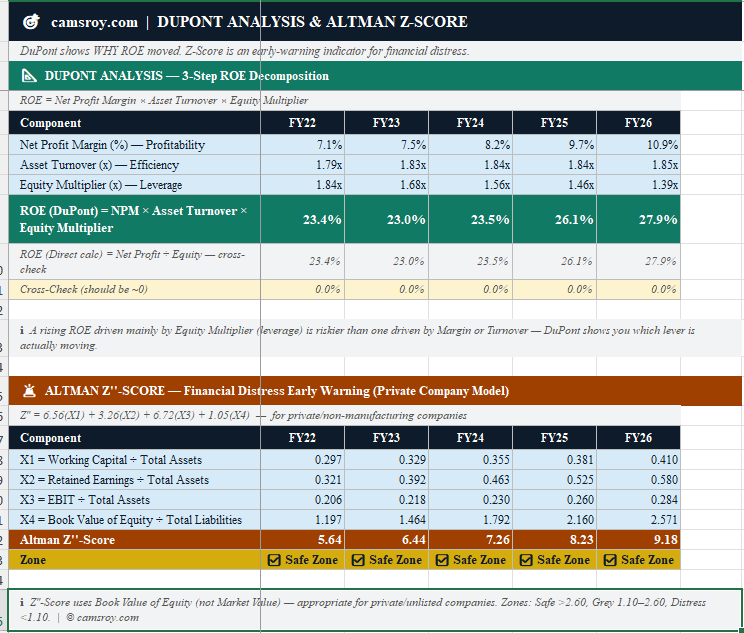Click the Safe Zone checkmark under FY23
This screenshot has width=744, height=633.
(358, 560)
